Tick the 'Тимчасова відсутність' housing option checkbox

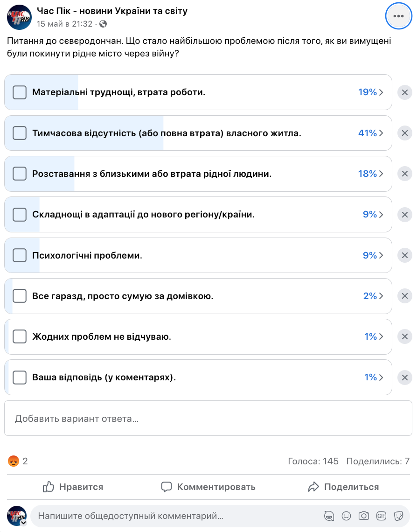pos(20,133)
